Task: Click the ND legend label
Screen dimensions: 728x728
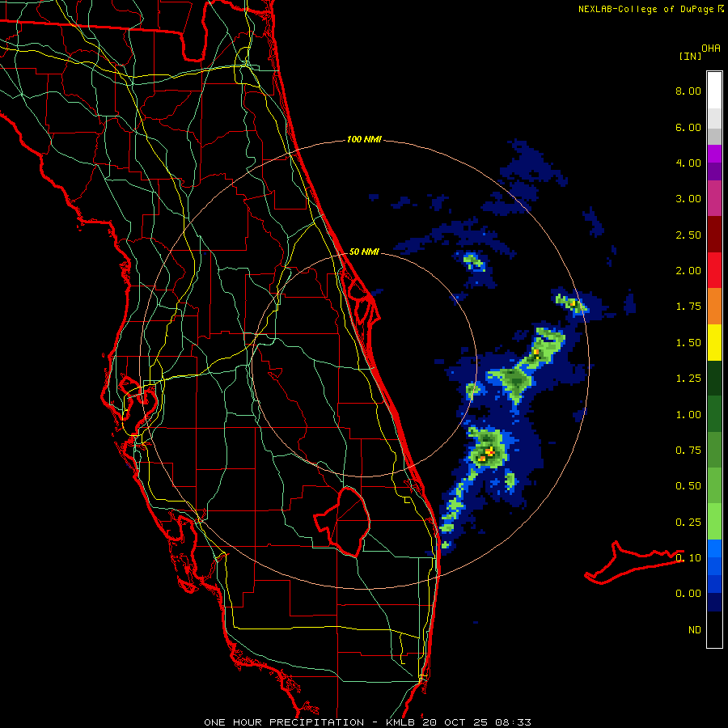Action: (x=695, y=630)
